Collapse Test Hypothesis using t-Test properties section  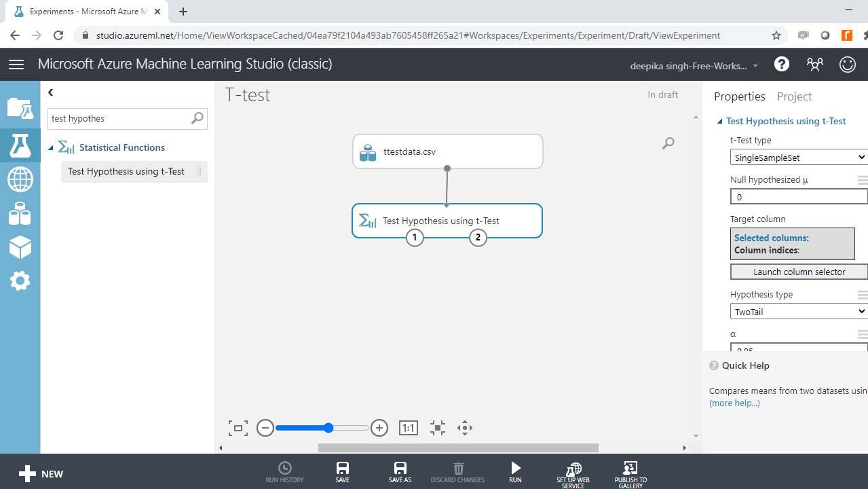click(720, 122)
